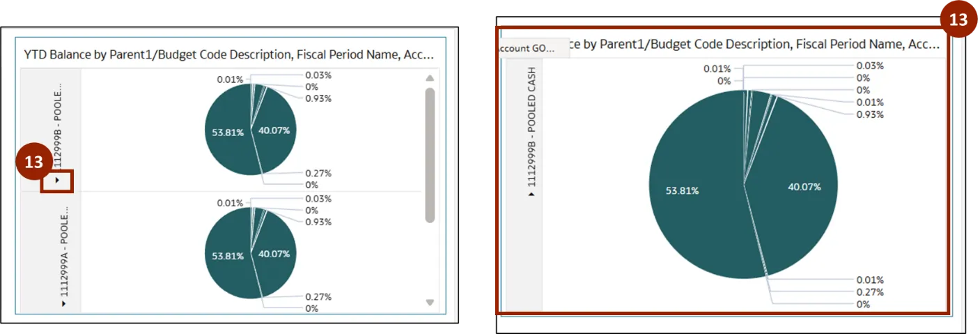Click the 0.27% data label in right chart

click(870, 292)
